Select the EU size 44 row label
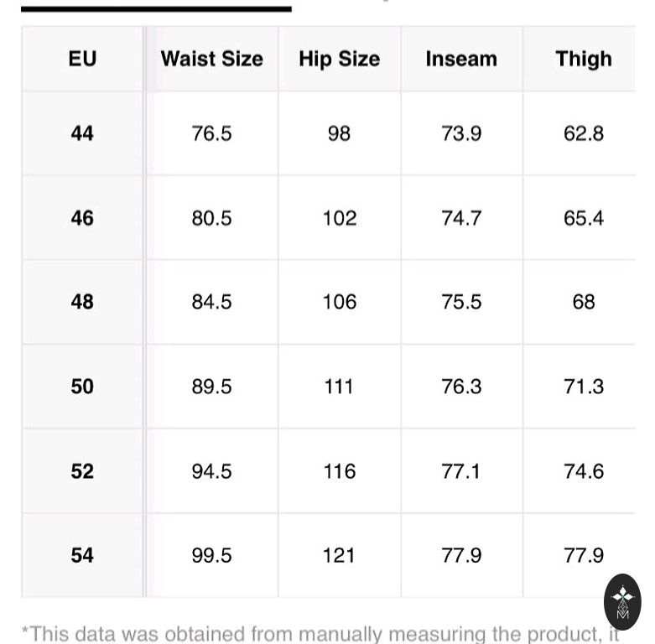The width and height of the screenshot is (655, 644). [x=82, y=133]
